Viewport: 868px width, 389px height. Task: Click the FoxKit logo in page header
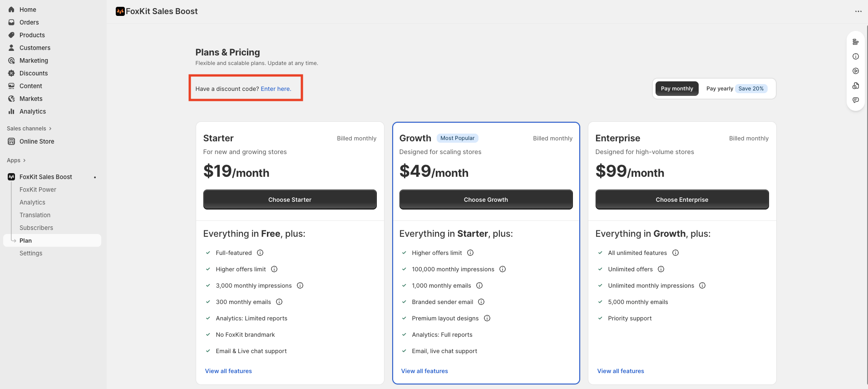[120, 11]
